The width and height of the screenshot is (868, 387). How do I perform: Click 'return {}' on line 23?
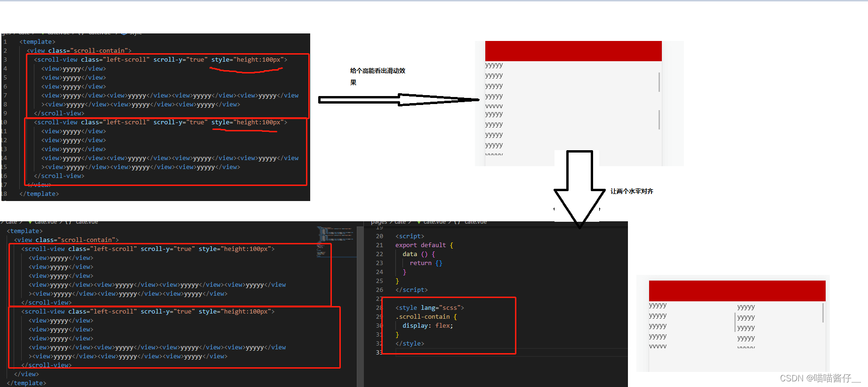(426, 263)
